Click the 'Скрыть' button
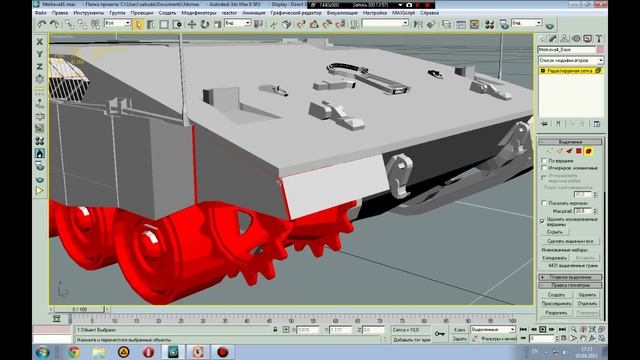The width and height of the screenshot is (640, 360). click(555, 232)
